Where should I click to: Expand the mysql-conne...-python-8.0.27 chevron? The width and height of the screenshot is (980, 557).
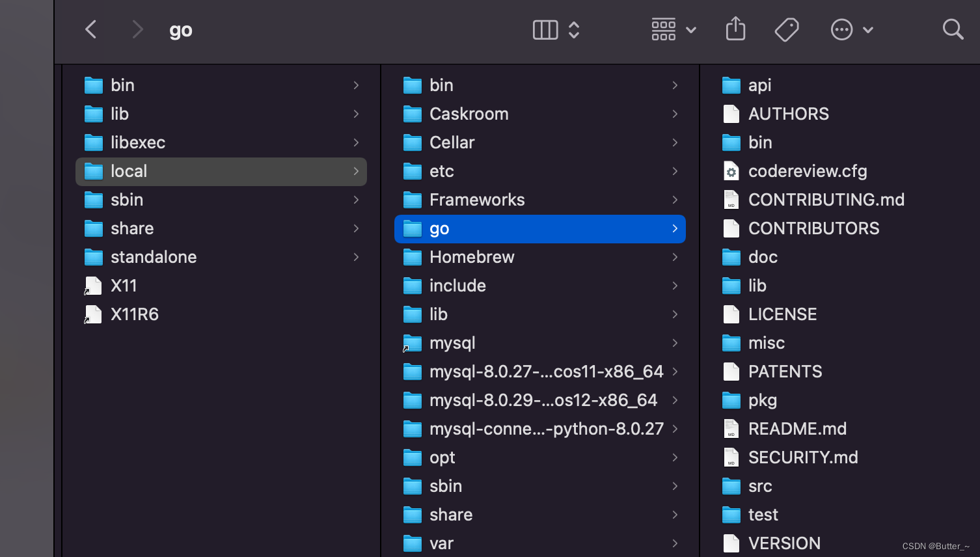click(x=675, y=429)
